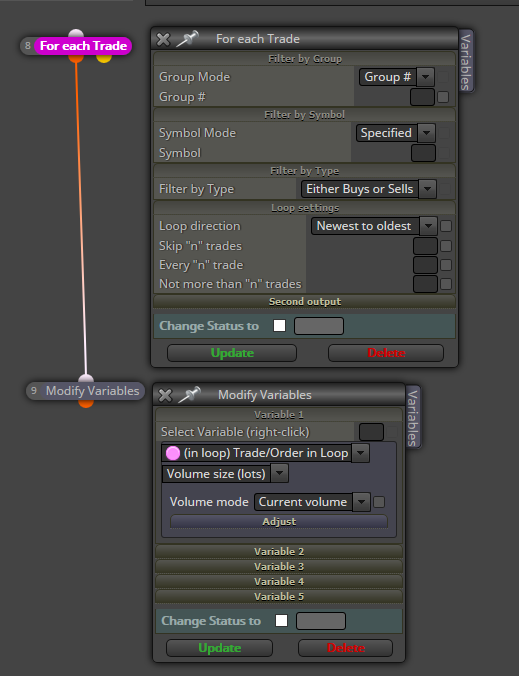Delete the For each Trade block
Image resolution: width=519 pixels, height=676 pixels.
386,353
